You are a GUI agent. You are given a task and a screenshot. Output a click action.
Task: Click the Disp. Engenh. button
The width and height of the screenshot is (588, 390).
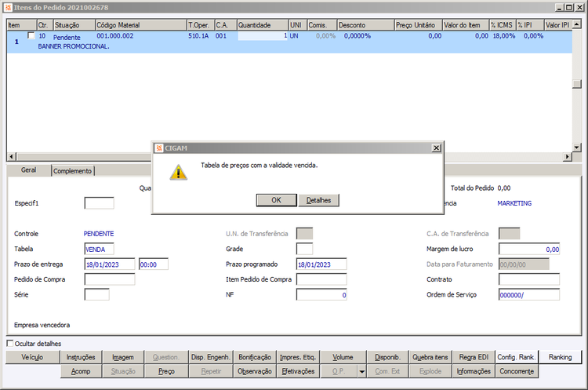[x=210, y=357]
